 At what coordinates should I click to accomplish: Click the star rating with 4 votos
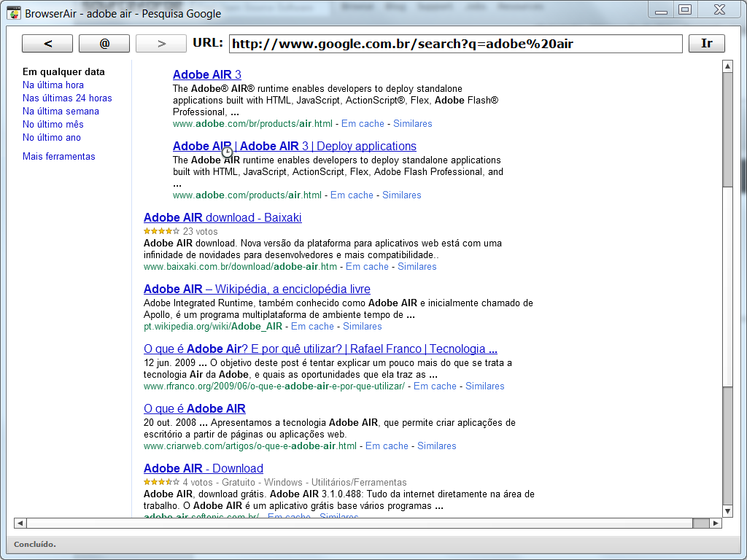pos(161,482)
